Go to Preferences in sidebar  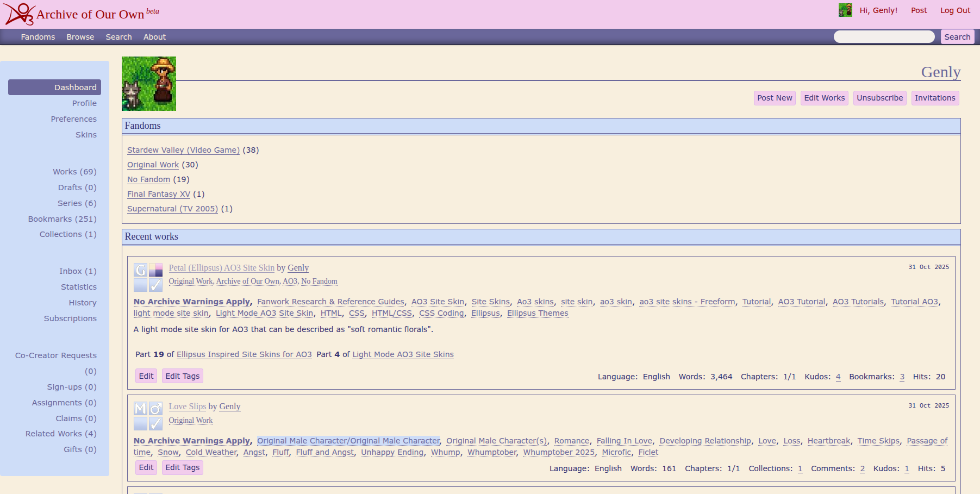[73, 119]
